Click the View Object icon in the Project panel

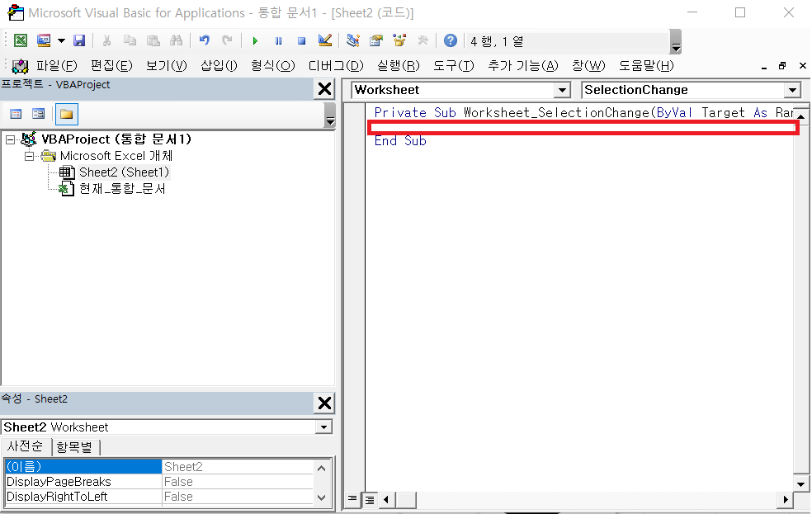tap(38, 114)
